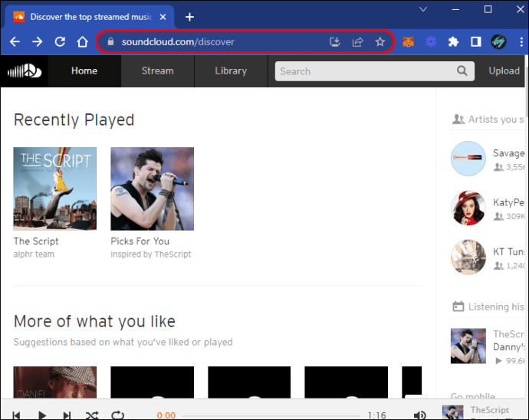Toggle the Chrome side panel
The width and height of the screenshot is (529, 420).
click(475, 42)
